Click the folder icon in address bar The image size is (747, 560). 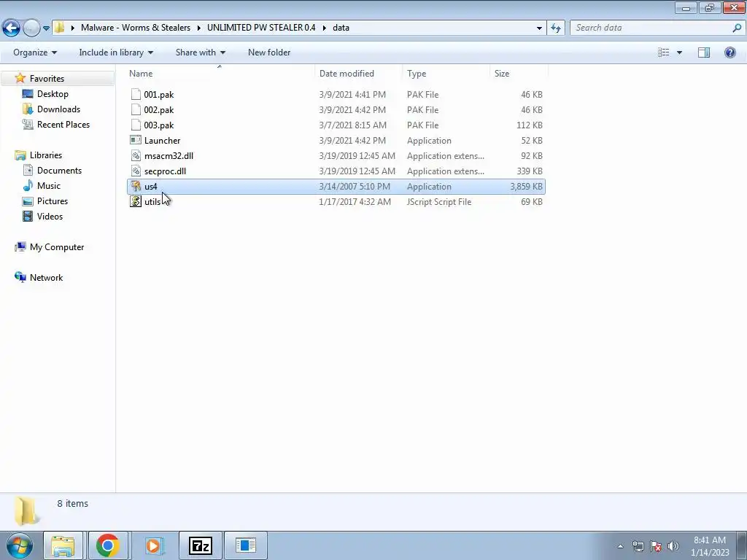point(60,28)
